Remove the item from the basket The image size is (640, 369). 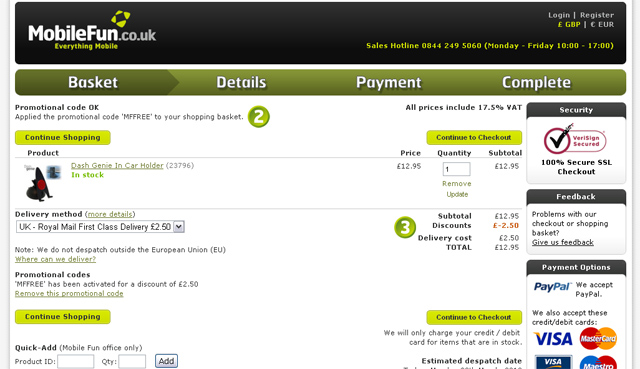coord(457,184)
